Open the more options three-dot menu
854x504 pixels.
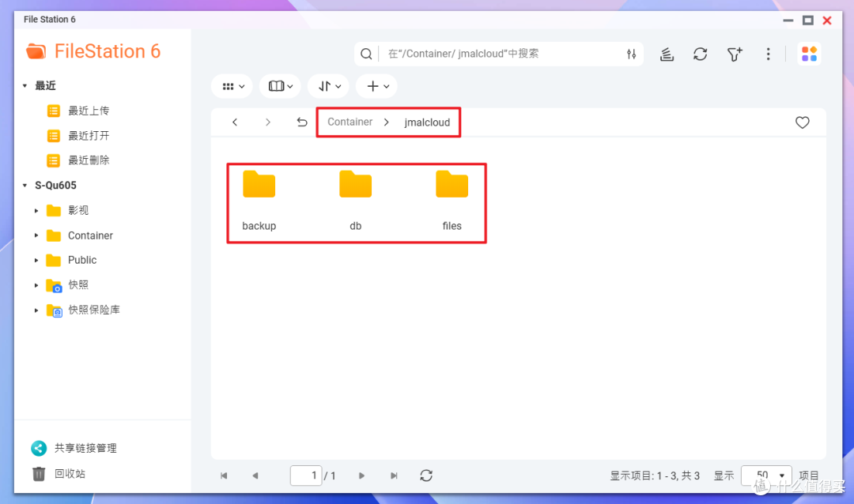pos(768,54)
